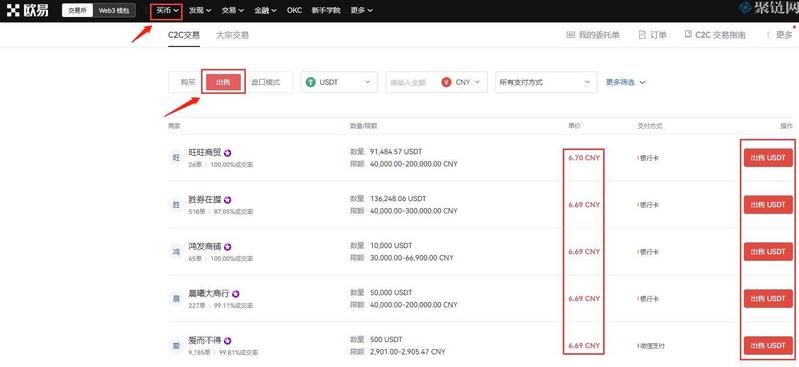This screenshot has height=367, width=799.
Task: Click 银行卡 label in 旺旺商贸 row
Action: tap(648, 159)
